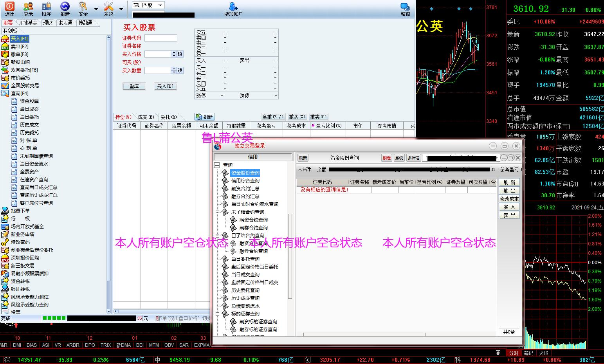Open the 系统 system tools icon
The width and height of the screenshot is (604, 364).
coord(108,6)
